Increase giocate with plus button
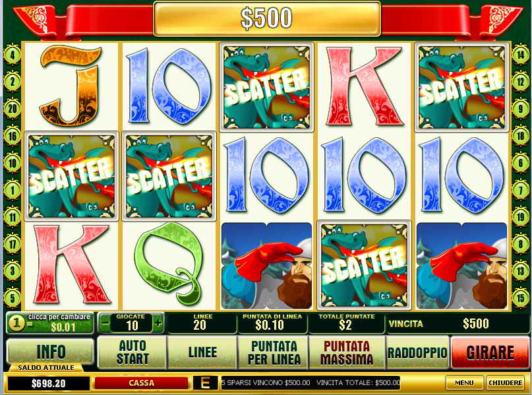Image resolution: width=532 pixels, height=395 pixels. pyautogui.click(x=158, y=322)
